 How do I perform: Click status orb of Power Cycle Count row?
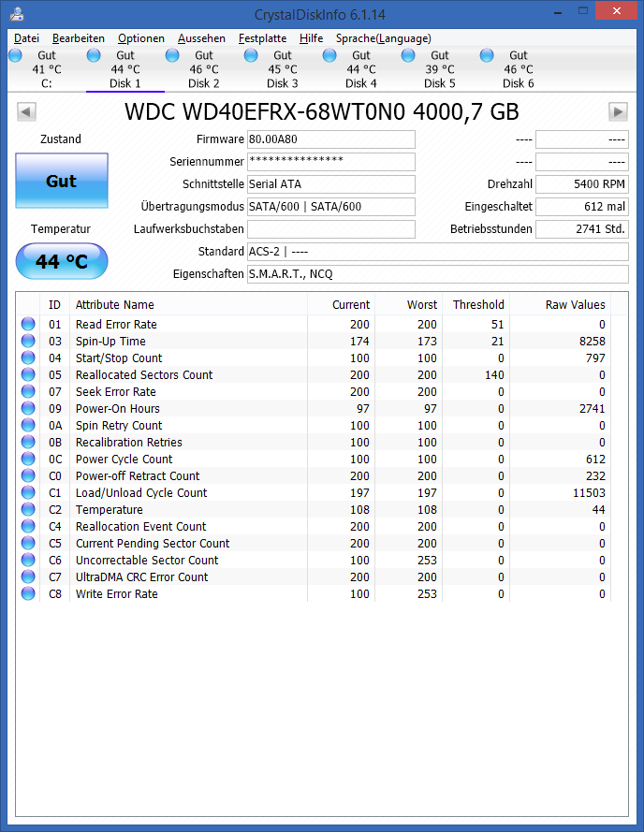point(28,459)
